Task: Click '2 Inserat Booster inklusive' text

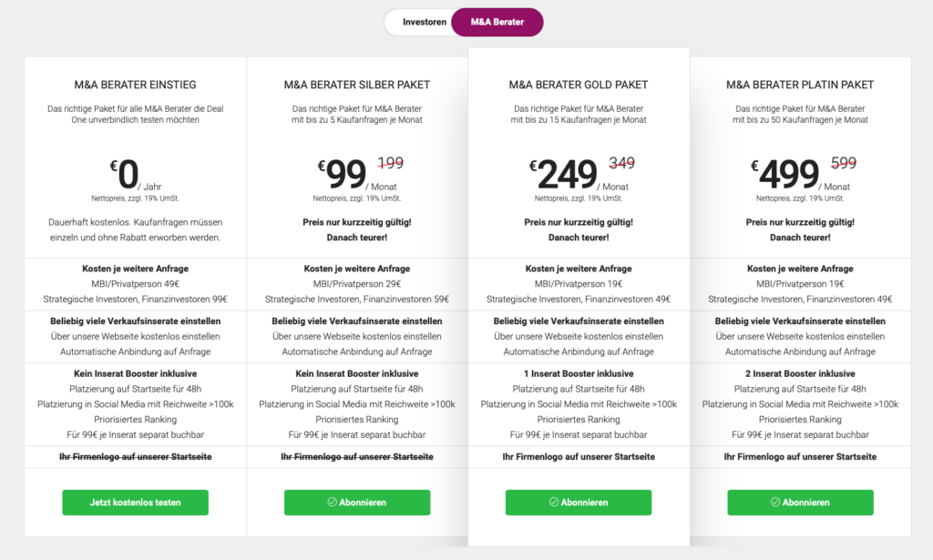Action: (x=800, y=374)
